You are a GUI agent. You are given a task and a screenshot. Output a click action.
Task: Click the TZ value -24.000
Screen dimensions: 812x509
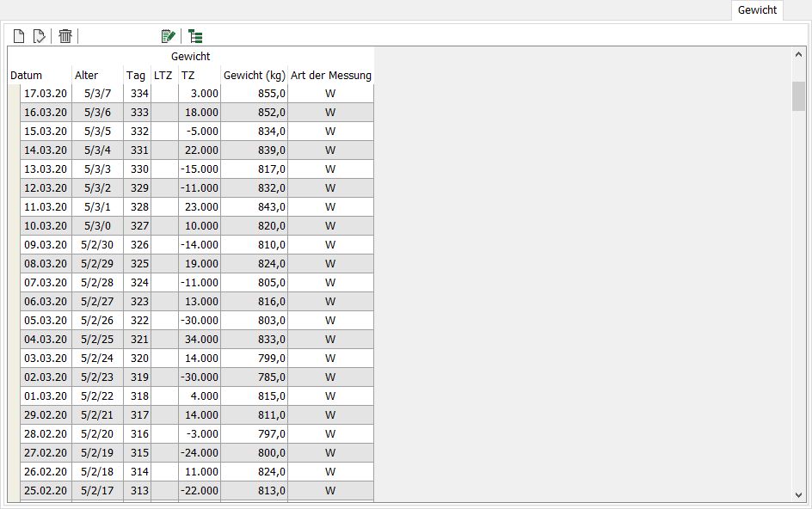(x=200, y=452)
